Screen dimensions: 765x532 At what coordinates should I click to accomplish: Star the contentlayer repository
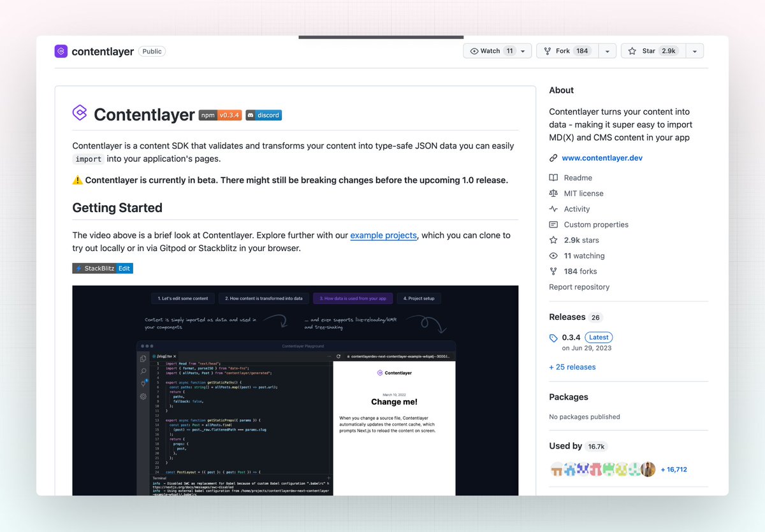[x=652, y=51]
